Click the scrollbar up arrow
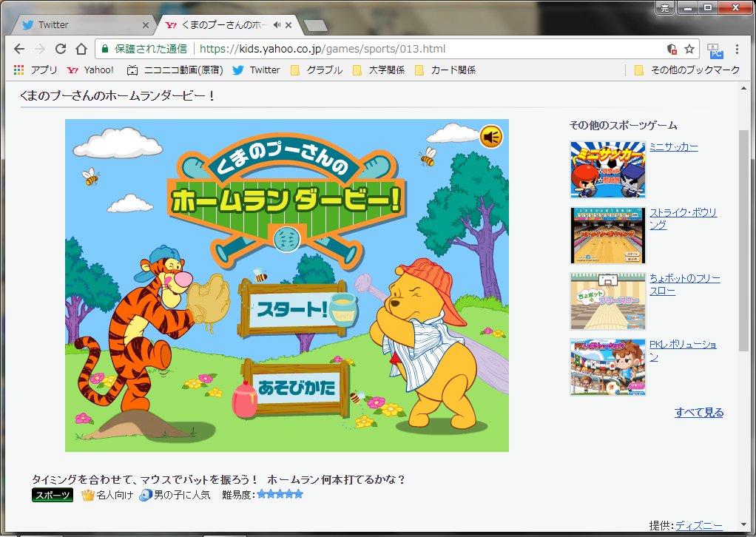The height and width of the screenshot is (537, 756). pos(743,88)
